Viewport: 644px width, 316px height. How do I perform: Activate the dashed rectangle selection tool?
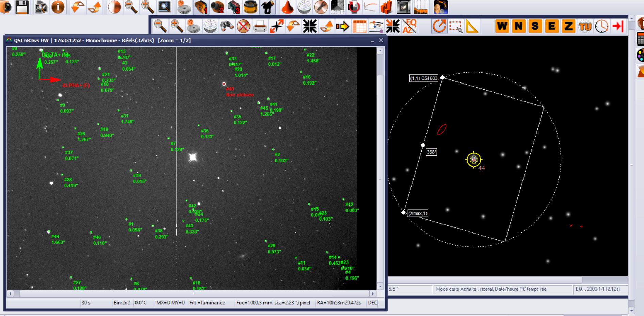[x=455, y=26]
